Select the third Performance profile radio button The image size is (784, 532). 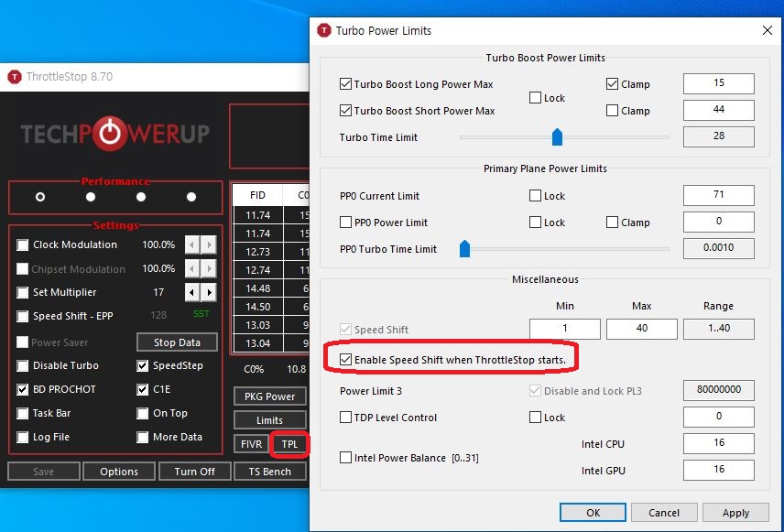141,197
